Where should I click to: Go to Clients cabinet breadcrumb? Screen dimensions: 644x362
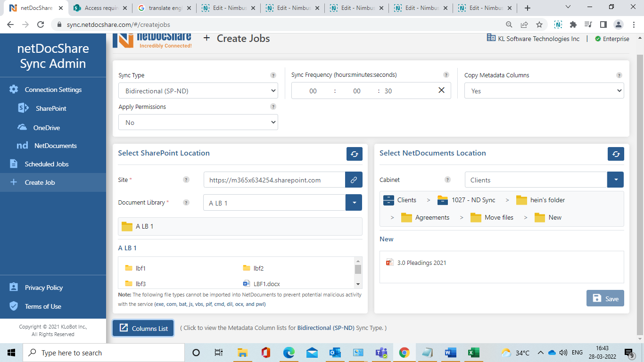pos(400,200)
